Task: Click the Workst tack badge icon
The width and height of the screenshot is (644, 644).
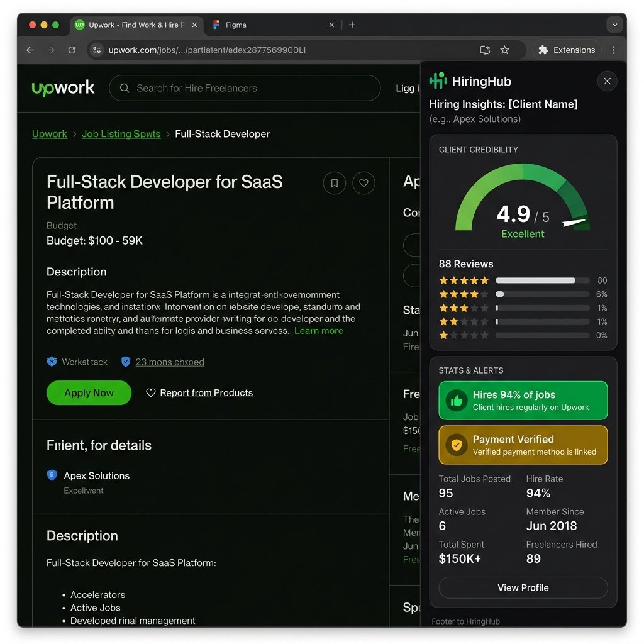Action: [x=52, y=362]
